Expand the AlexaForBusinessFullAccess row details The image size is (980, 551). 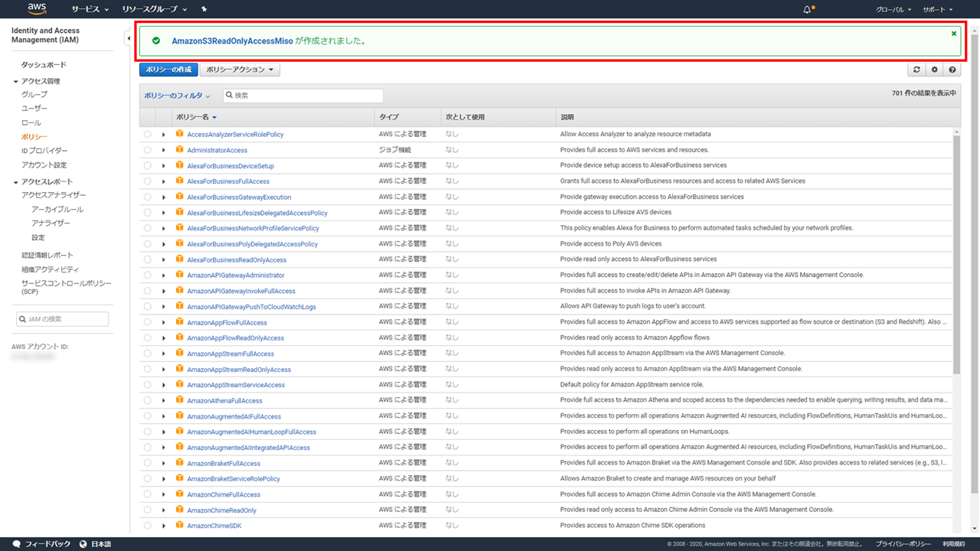tap(163, 181)
